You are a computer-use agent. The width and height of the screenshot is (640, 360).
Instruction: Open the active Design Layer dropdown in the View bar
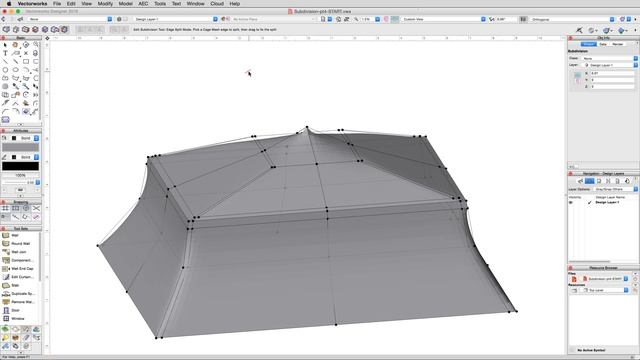point(176,19)
